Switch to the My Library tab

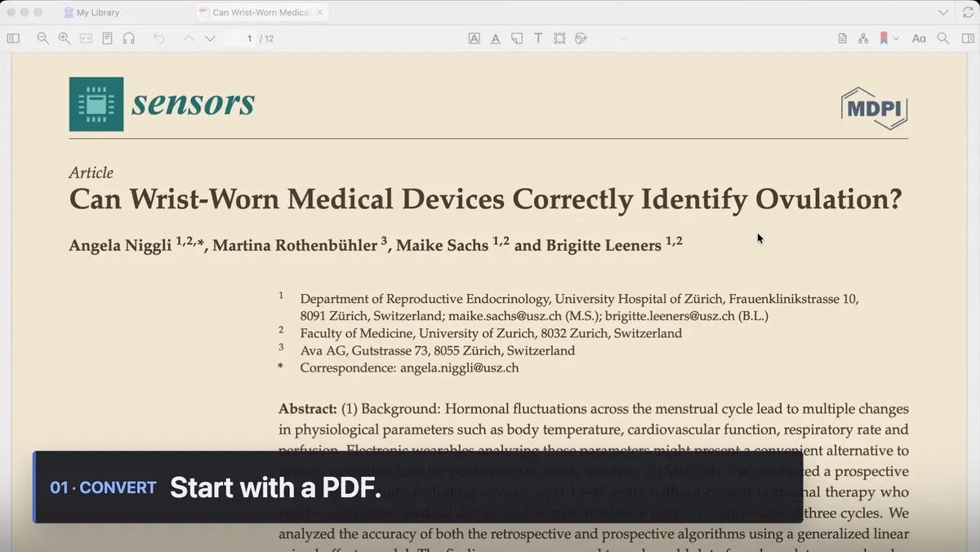[91, 12]
